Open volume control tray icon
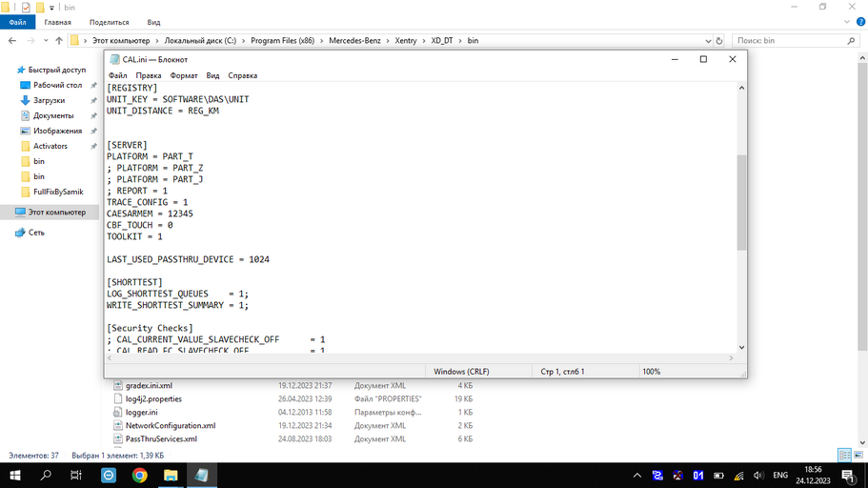This screenshot has width=868, height=488. coord(759,476)
